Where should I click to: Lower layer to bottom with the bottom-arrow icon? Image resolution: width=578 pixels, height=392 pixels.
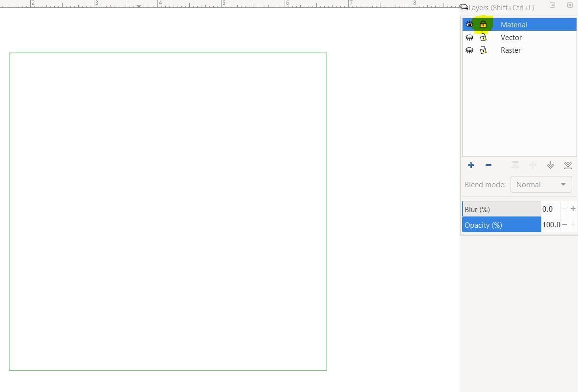tap(568, 165)
